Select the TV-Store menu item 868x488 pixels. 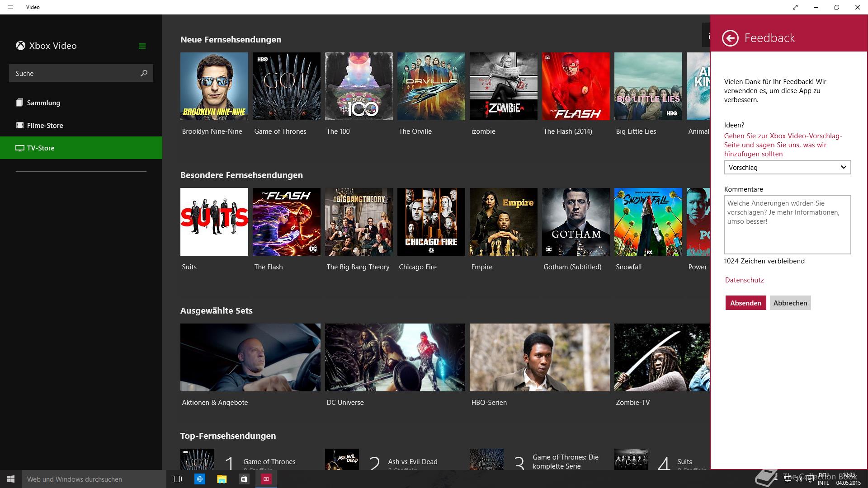[x=81, y=148]
